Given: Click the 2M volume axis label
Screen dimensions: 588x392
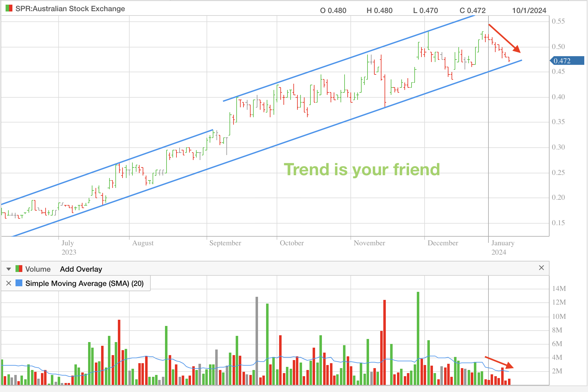Looking at the screenshot, I should coord(557,371).
